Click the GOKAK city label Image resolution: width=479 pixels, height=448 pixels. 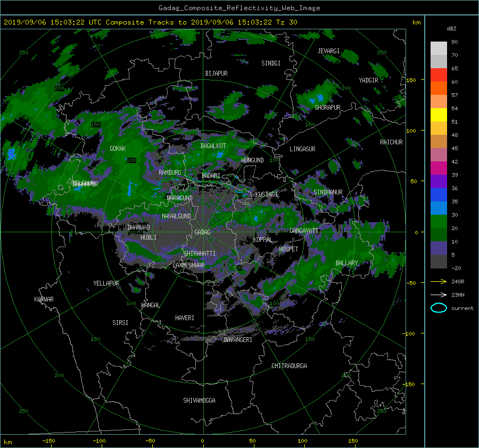118,148
